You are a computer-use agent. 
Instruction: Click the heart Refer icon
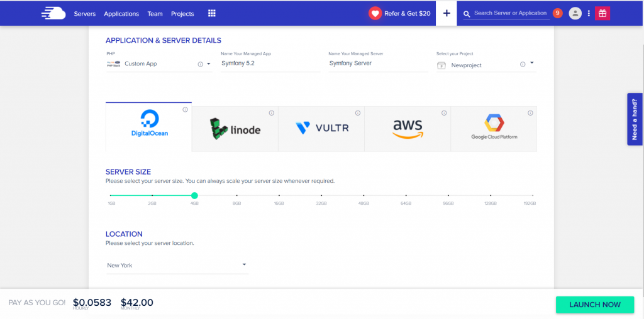(x=375, y=13)
